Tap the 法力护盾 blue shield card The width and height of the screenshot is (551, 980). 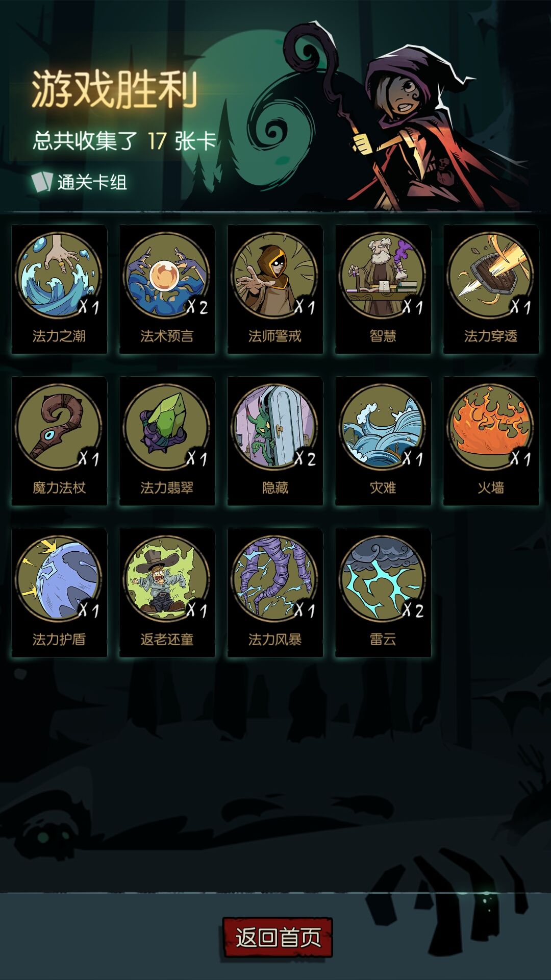tap(59, 593)
